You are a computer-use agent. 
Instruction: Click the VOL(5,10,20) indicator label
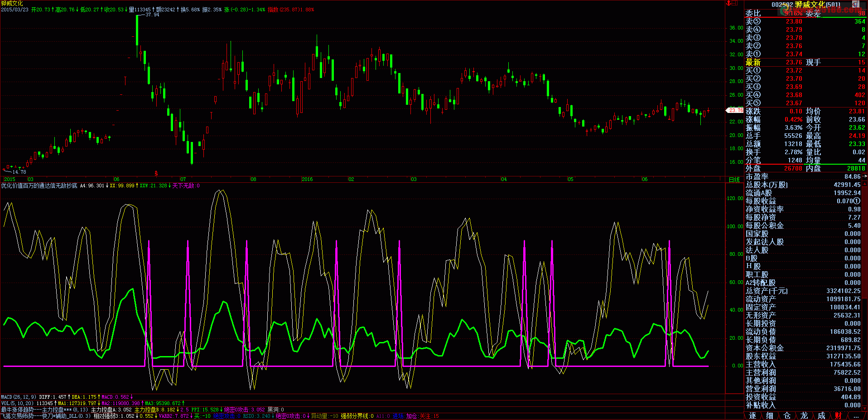(x=17, y=403)
